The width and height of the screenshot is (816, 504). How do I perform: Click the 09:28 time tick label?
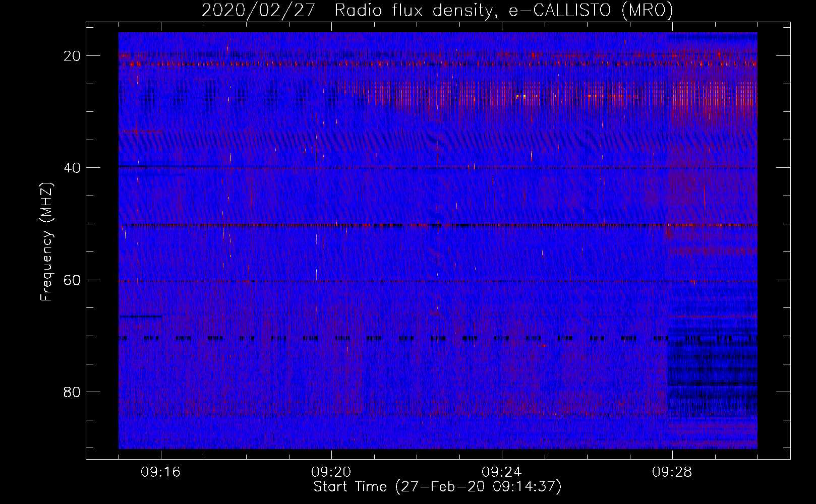672,472
